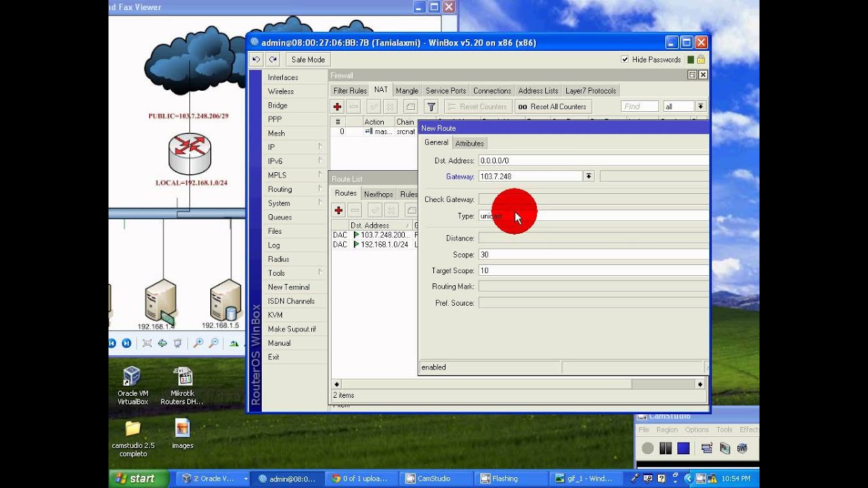This screenshot has height=488, width=868.
Task: Click the Flashing taskbar button
Action: click(511, 479)
